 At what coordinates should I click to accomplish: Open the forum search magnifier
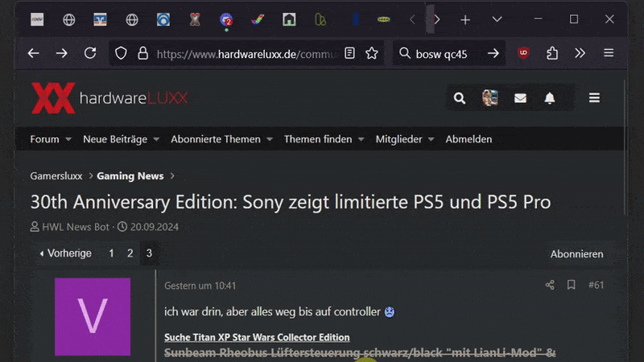(460, 98)
